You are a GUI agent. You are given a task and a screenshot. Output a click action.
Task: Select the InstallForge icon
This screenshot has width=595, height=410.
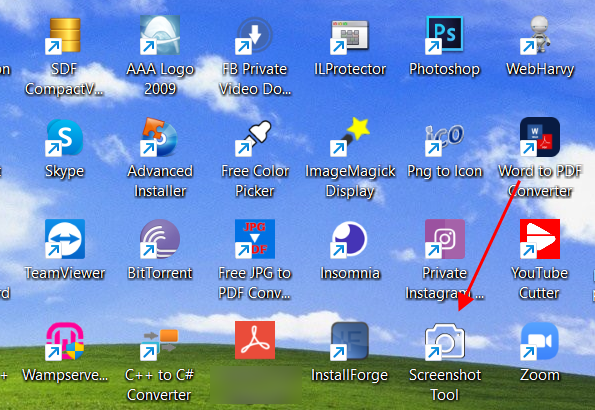[349, 341]
